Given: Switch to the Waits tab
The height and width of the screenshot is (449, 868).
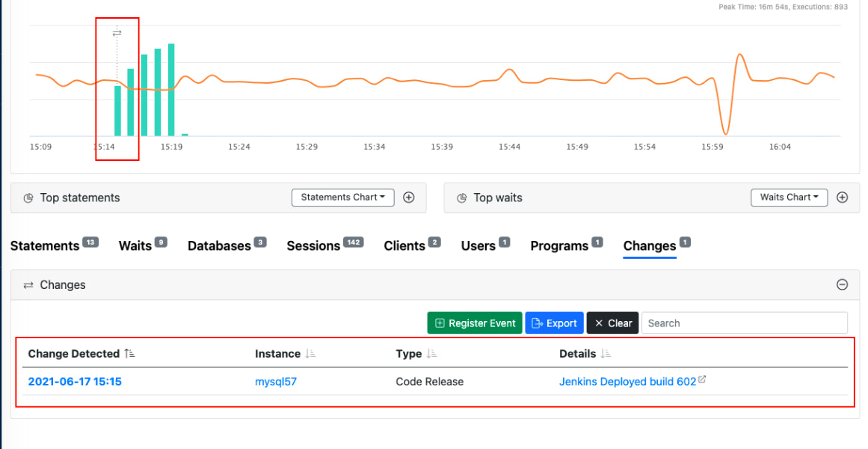Looking at the screenshot, I should click(135, 246).
